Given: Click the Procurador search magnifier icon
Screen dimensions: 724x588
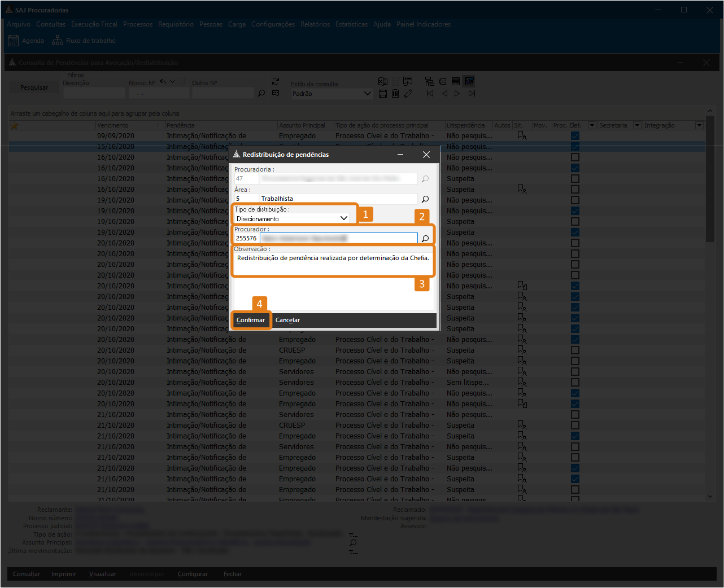Looking at the screenshot, I should point(425,239).
